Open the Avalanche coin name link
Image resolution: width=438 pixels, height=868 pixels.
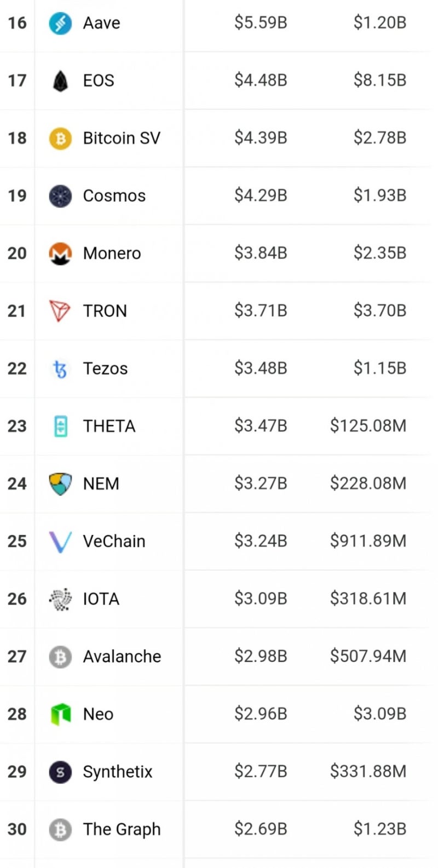coord(122,656)
